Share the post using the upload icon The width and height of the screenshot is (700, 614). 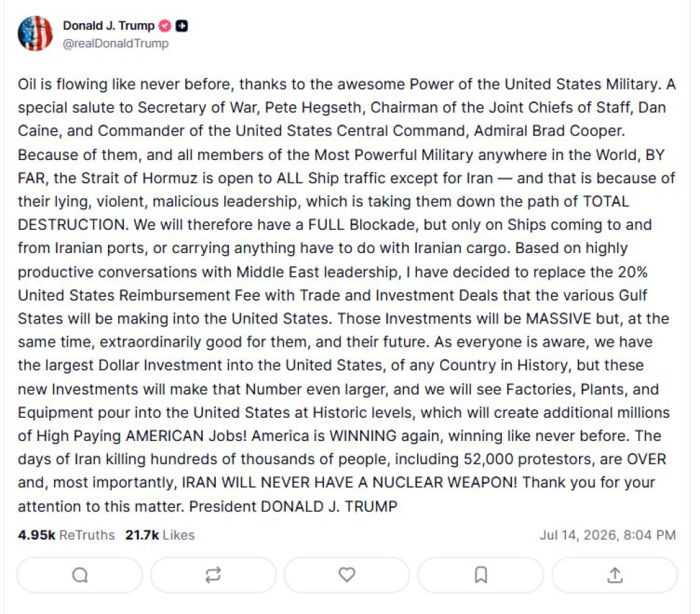click(x=615, y=575)
